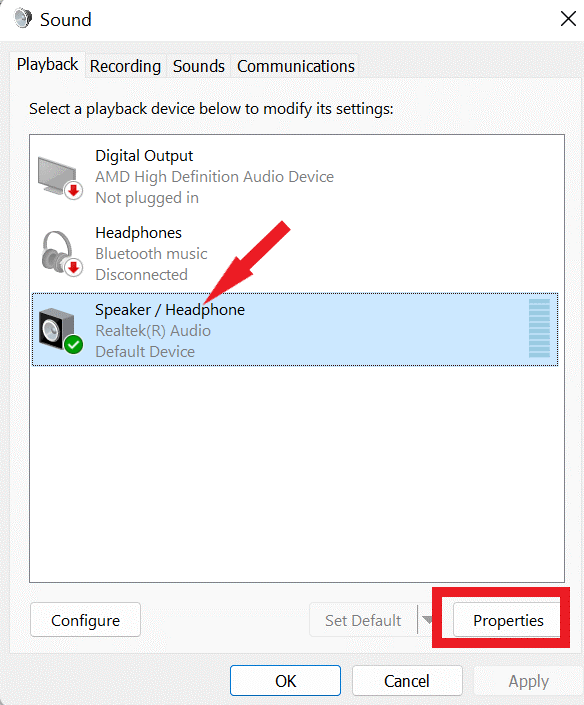
Task: Confirm with the OK button
Action: (285, 681)
